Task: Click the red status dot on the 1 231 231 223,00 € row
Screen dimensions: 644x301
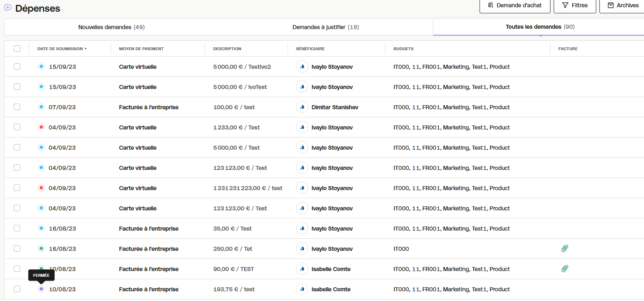Action: 41,188
